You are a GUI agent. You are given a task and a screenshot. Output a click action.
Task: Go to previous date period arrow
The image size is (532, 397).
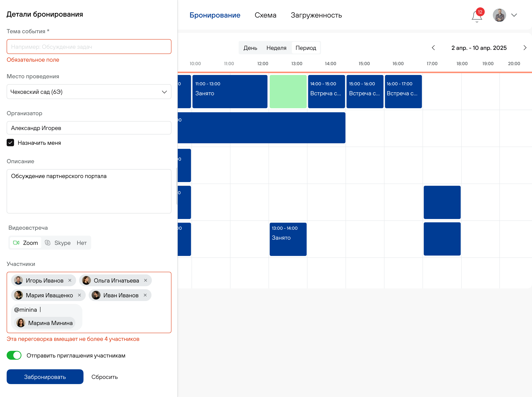(x=433, y=48)
